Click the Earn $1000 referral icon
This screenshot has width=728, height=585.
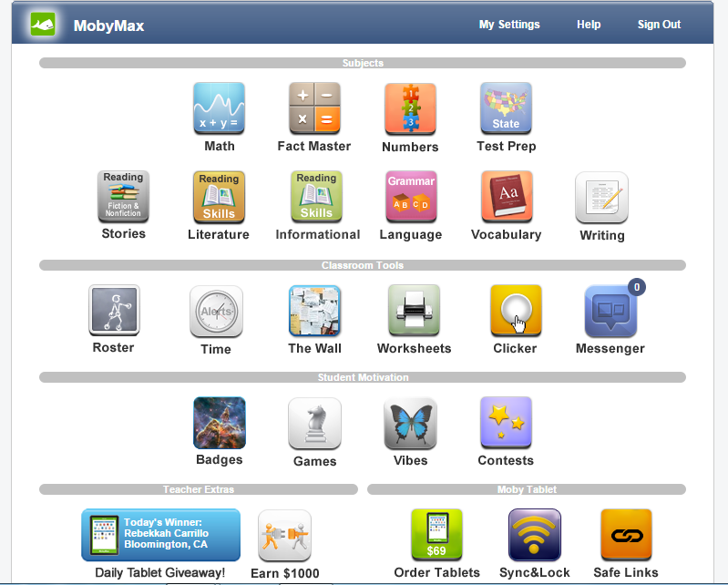(284, 535)
